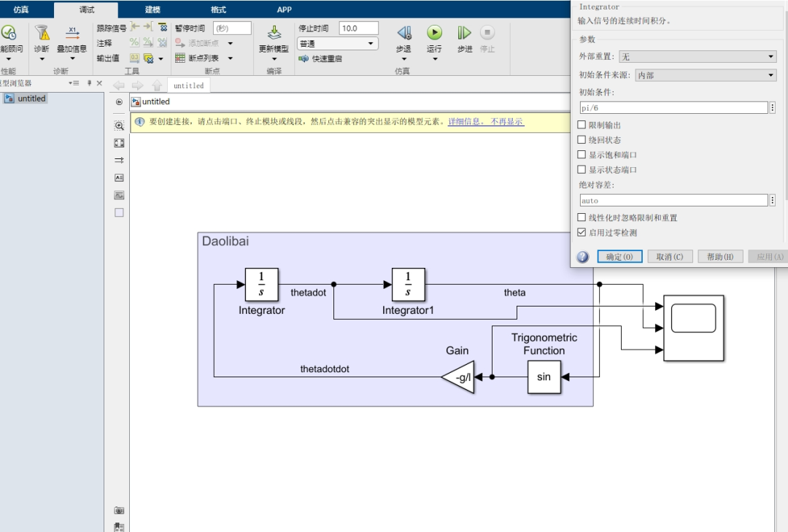Switch to the 调试 tab
The height and width of the screenshot is (532, 788).
click(86, 9)
